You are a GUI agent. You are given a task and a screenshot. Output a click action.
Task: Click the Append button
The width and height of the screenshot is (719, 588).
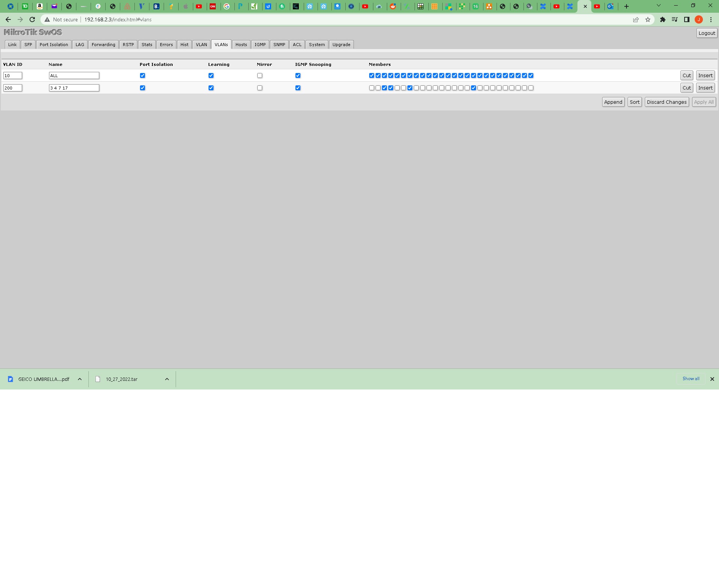click(x=613, y=102)
